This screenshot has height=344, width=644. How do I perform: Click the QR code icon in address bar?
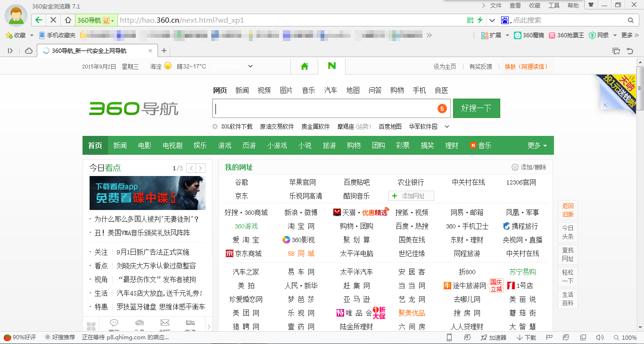[x=470, y=20]
